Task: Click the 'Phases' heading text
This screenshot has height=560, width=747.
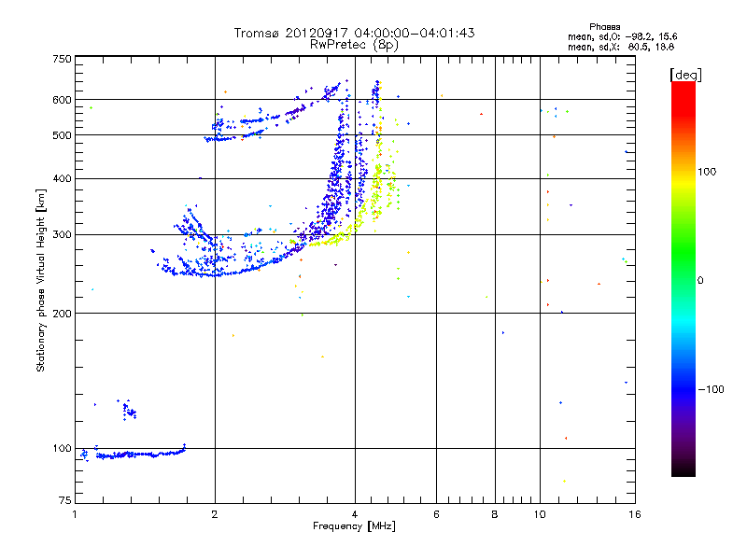Action: [604, 27]
